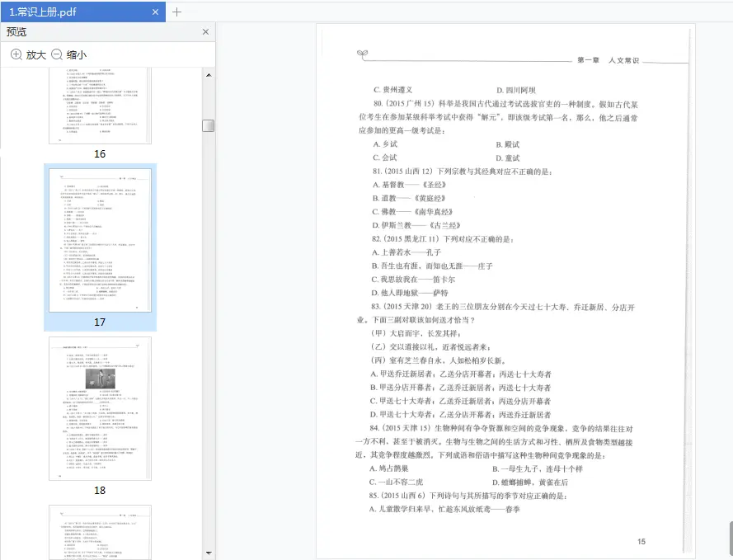The height and width of the screenshot is (560, 733).
Task: Select page 18 thumbnail
Action: (100, 408)
